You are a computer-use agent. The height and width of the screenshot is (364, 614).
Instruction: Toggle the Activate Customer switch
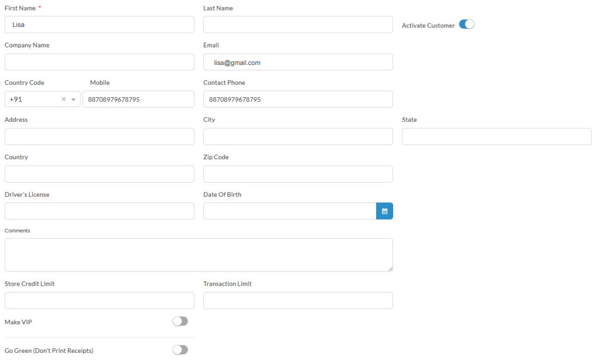coord(466,25)
